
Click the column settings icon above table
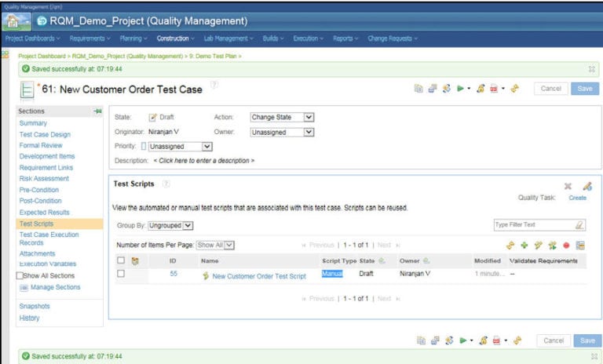(580, 246)
